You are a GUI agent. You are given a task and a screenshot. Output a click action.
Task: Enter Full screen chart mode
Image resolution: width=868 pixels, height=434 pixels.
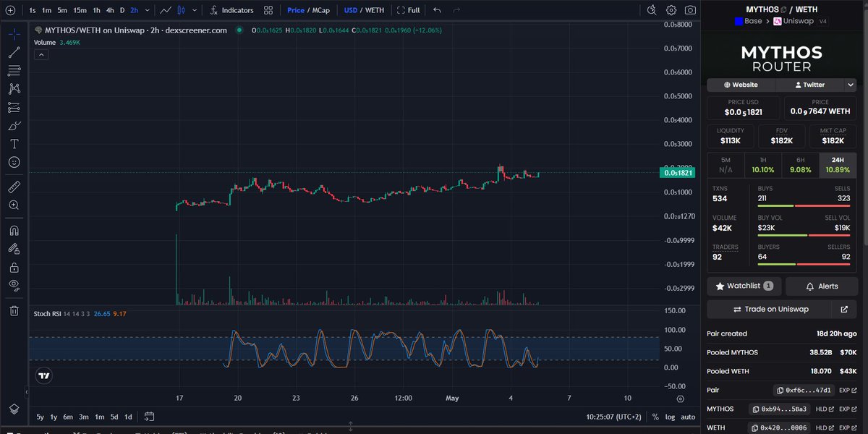407,10
